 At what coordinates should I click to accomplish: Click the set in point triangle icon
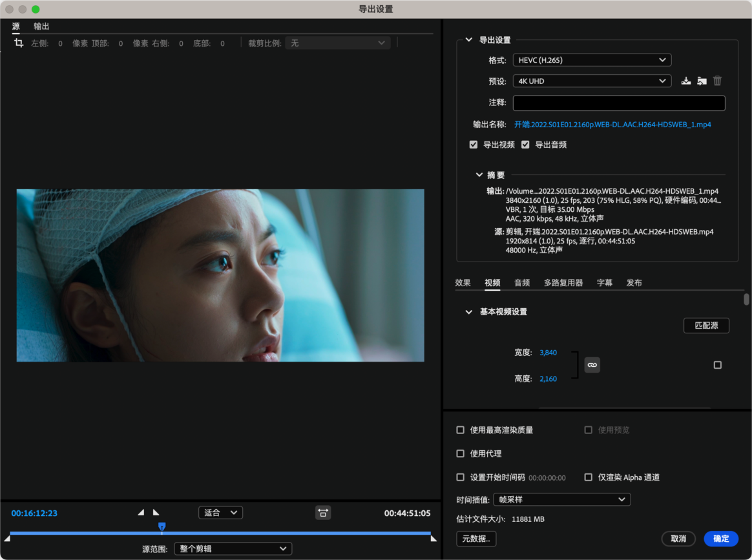141,513
